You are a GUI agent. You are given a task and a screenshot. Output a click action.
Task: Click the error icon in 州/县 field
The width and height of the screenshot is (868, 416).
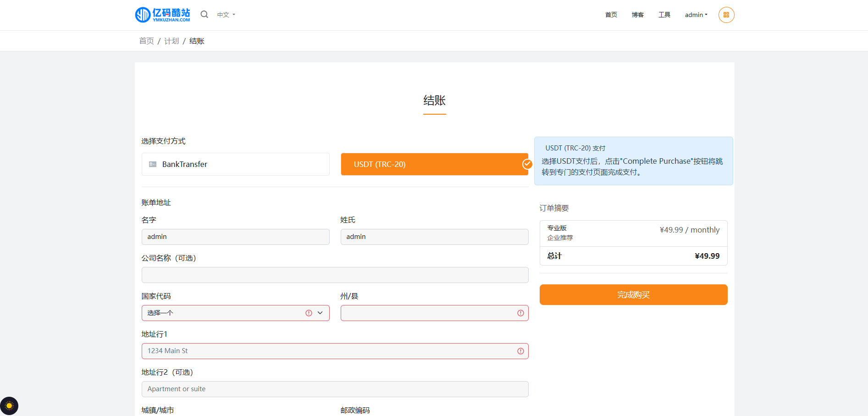pos(520,313)
